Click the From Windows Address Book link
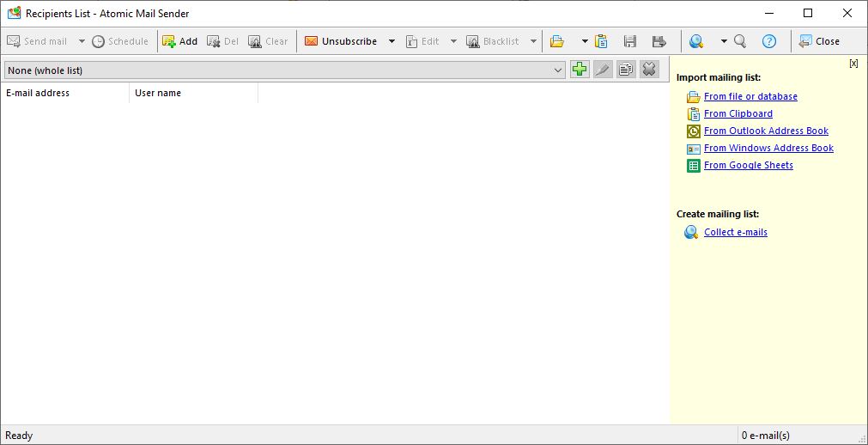Viewport: 868px width, 445px height. tap(768, 148)
